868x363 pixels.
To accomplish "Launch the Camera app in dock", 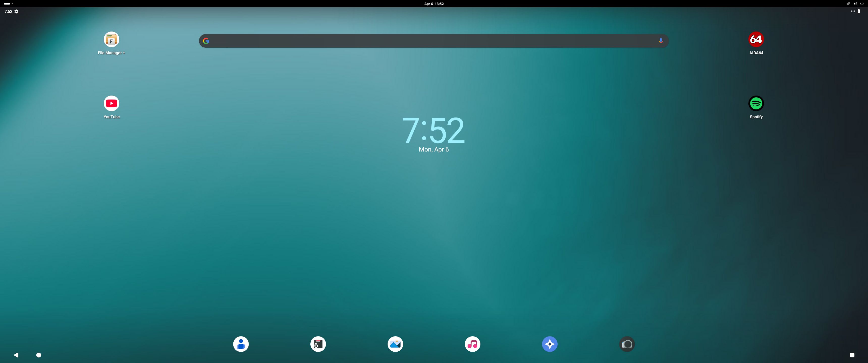I will click(x=627, y=344).
